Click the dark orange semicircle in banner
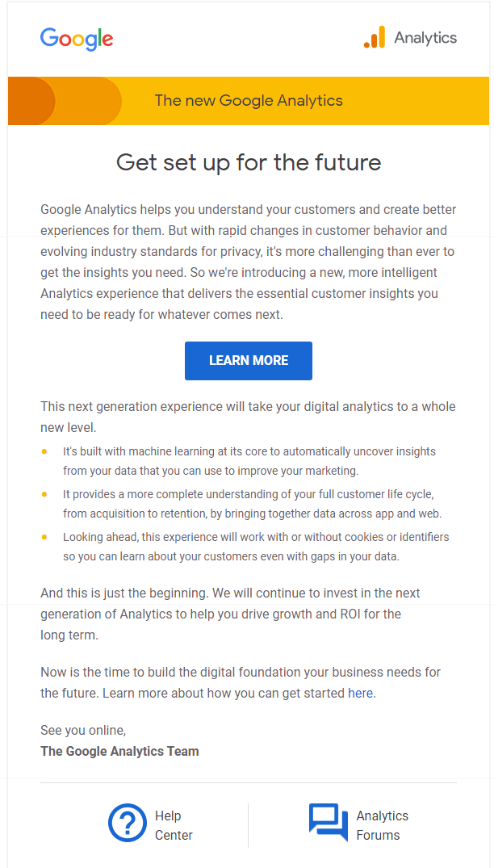The width and height of the screenshot is (494, 868). [x=31, y=101]
